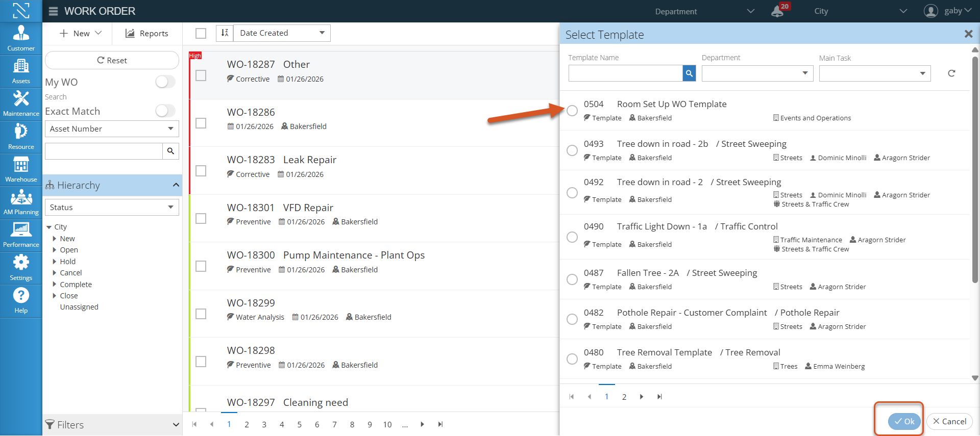Open the Date Created sort dropdown

click(282, 33)
